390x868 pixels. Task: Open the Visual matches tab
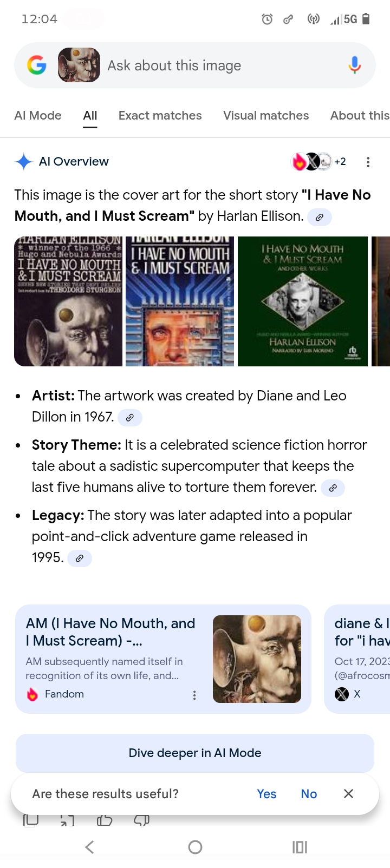click(x=266, y=115)
